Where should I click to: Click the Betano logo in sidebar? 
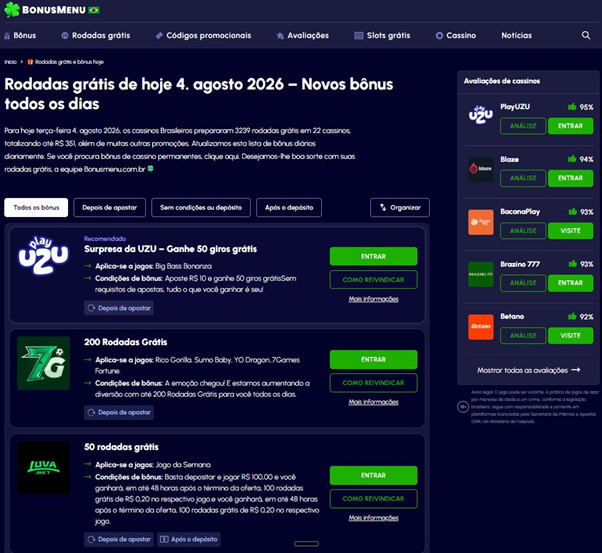click(481, 327)
